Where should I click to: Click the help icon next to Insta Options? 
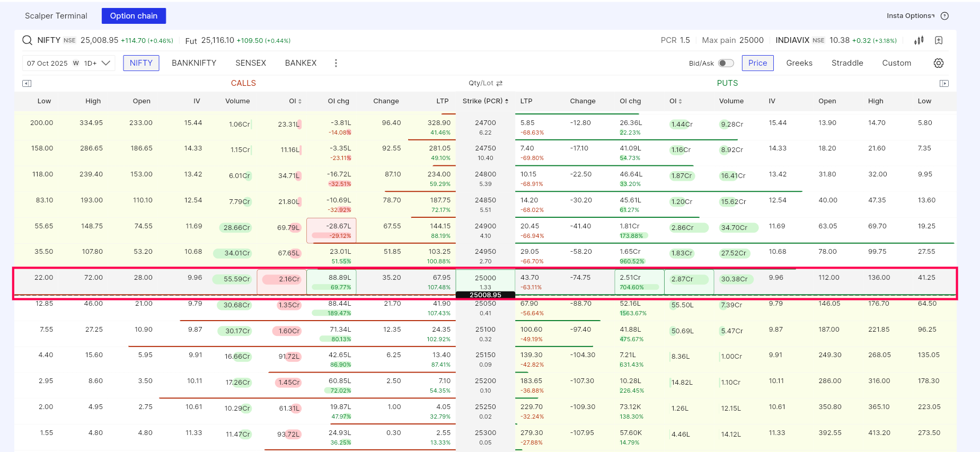click(x=944, y=16)
